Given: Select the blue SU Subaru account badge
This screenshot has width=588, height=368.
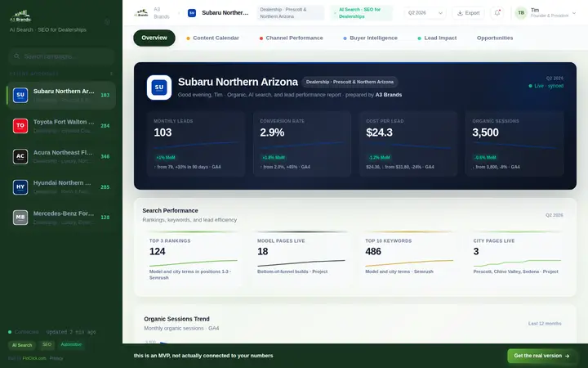Looking at the screenshot, I should 20,95.
